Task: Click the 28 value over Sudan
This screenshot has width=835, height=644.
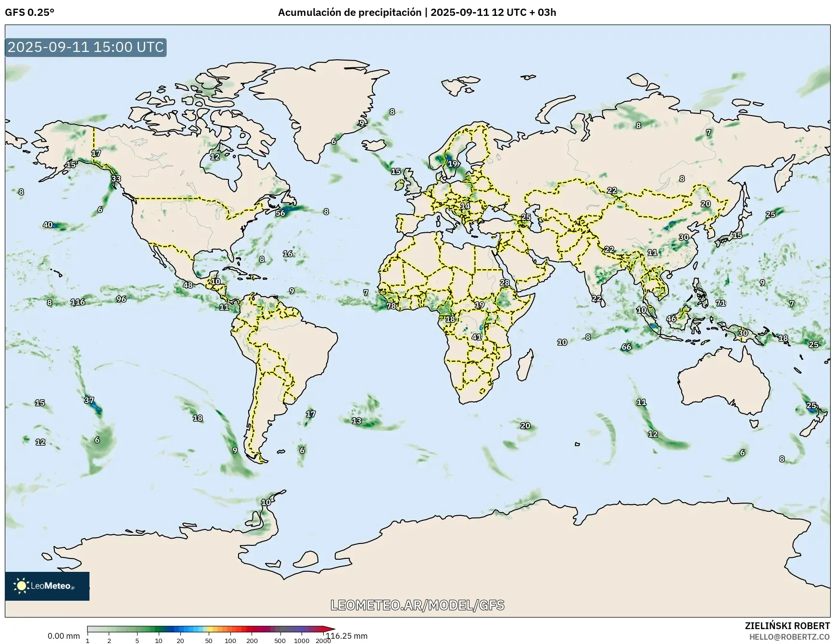Action: 505,283
